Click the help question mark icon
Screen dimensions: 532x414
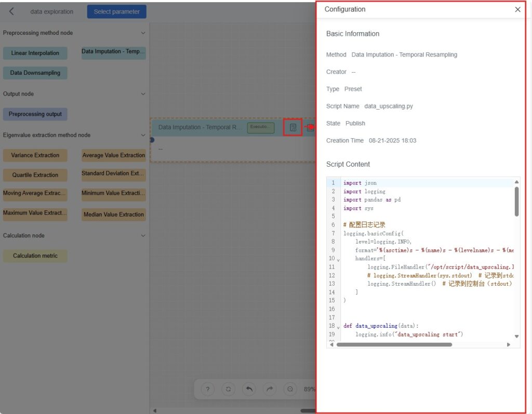tap(208, 389)
